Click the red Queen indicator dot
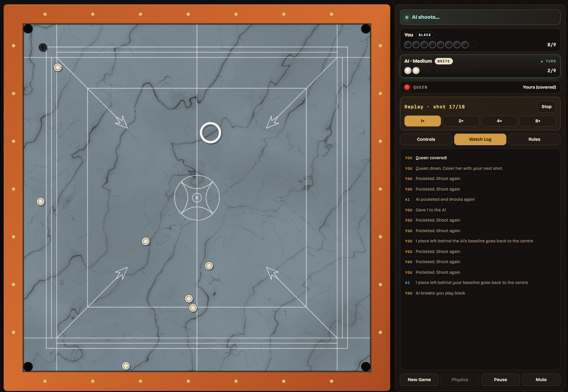 tap(407, 87)
